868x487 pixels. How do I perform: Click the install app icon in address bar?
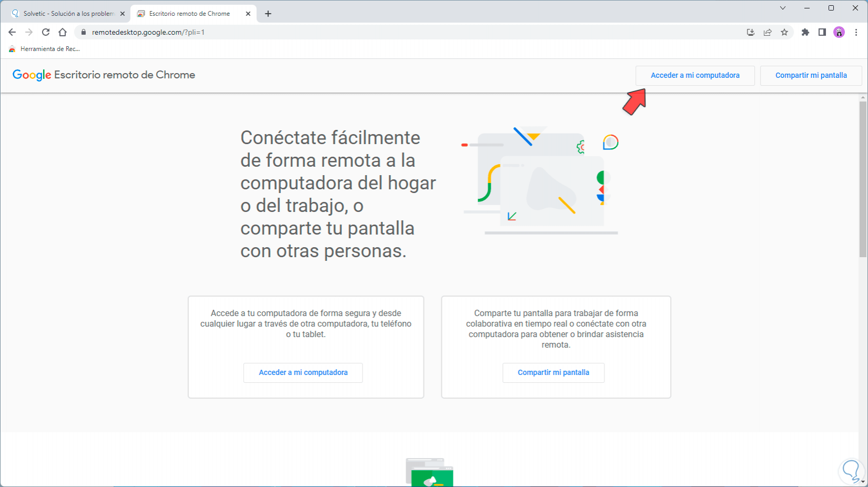coord(751,32)
